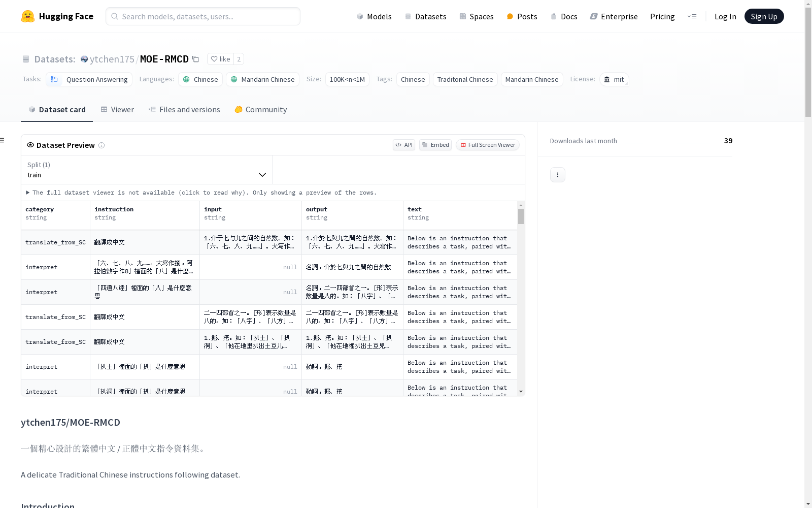Copy dataset name with the copy icon
This screenshot has width=812, height=508.
tap(195, 59)
